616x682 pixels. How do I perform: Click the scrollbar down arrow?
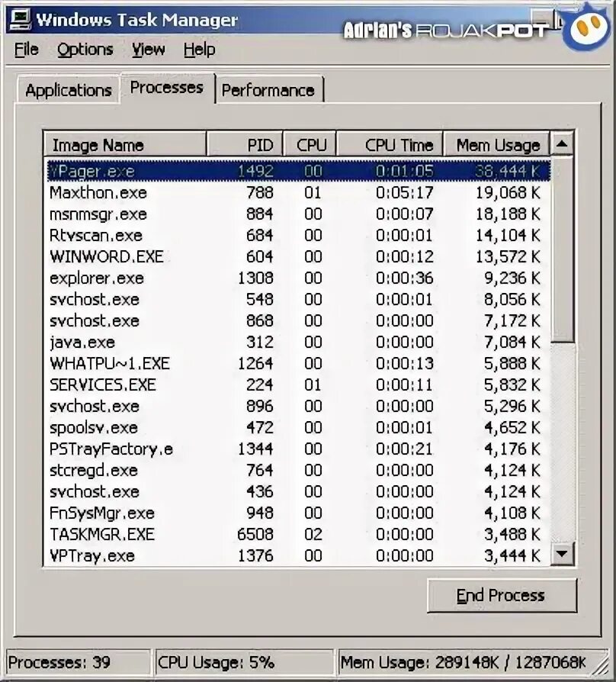click(562, 553)
